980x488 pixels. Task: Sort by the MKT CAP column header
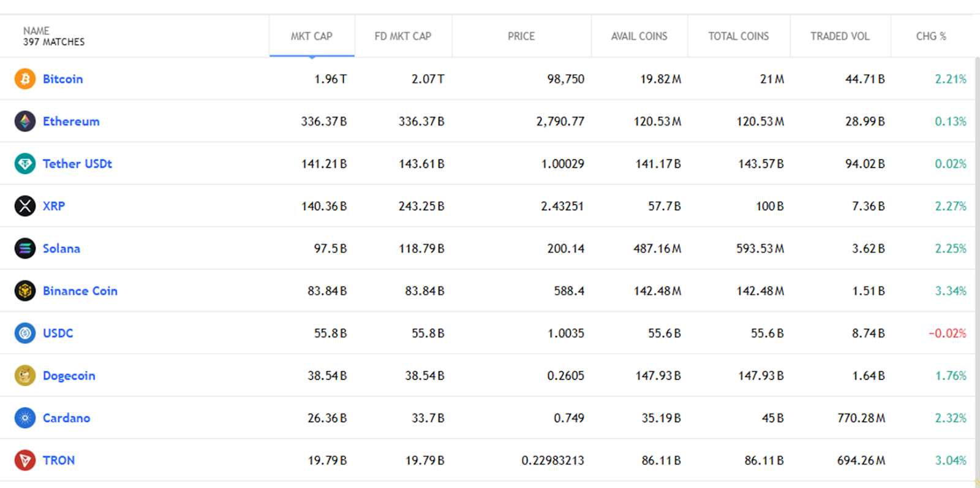(x=312, y=36)
